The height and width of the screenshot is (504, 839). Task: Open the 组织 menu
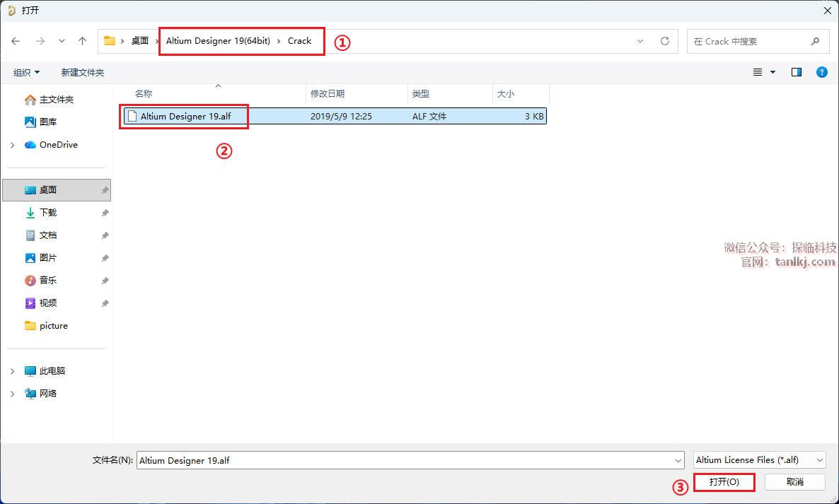[26, 72]
